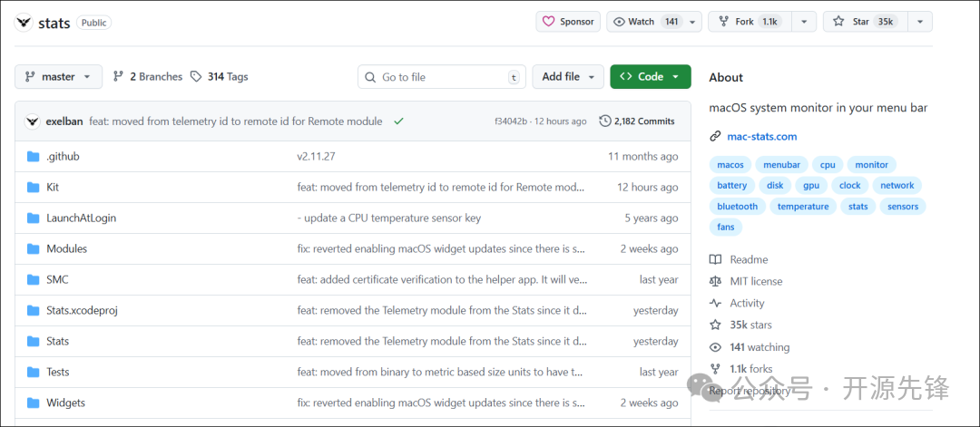Expand the Fork options dropdown arrow
The height and width of the screenshot is (427, 980).
click(804, 22)
